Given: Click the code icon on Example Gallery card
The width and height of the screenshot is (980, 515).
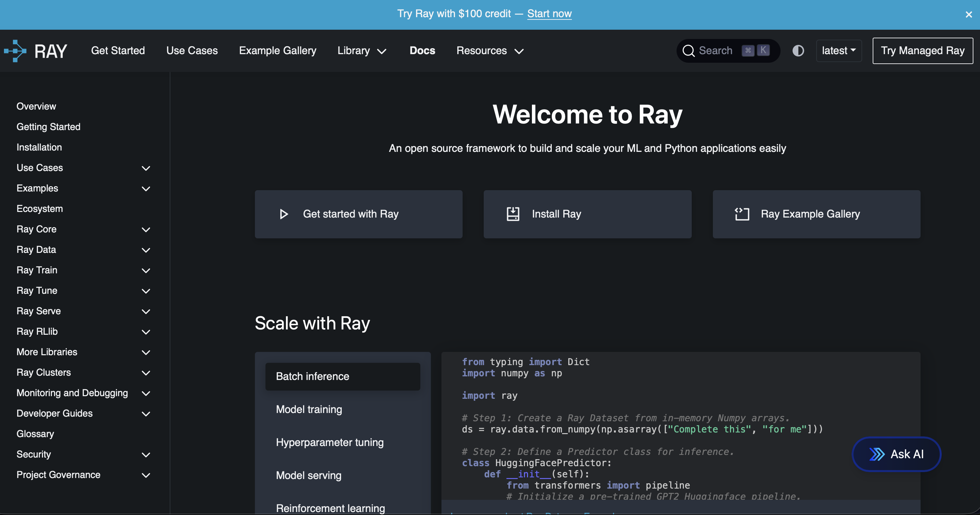Looking at the screenshot, I should click(742, 214).
